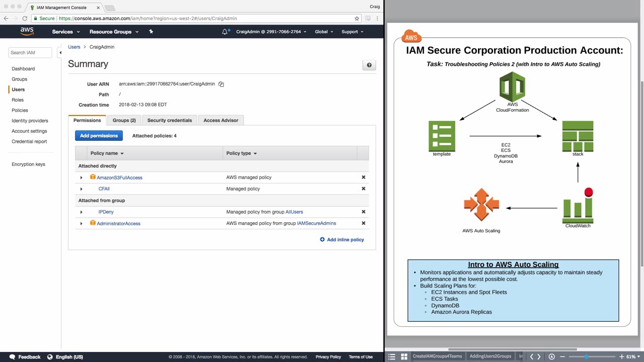
Task: Open the IAMSecureAdmins group link
Action: [x=316, y=223]
